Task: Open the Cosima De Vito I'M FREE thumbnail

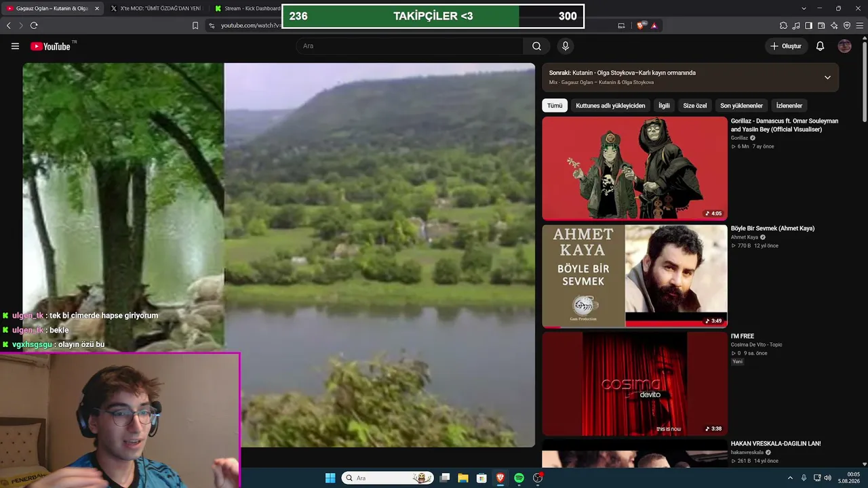Action: pyautogui.click(x=635, y=384)
